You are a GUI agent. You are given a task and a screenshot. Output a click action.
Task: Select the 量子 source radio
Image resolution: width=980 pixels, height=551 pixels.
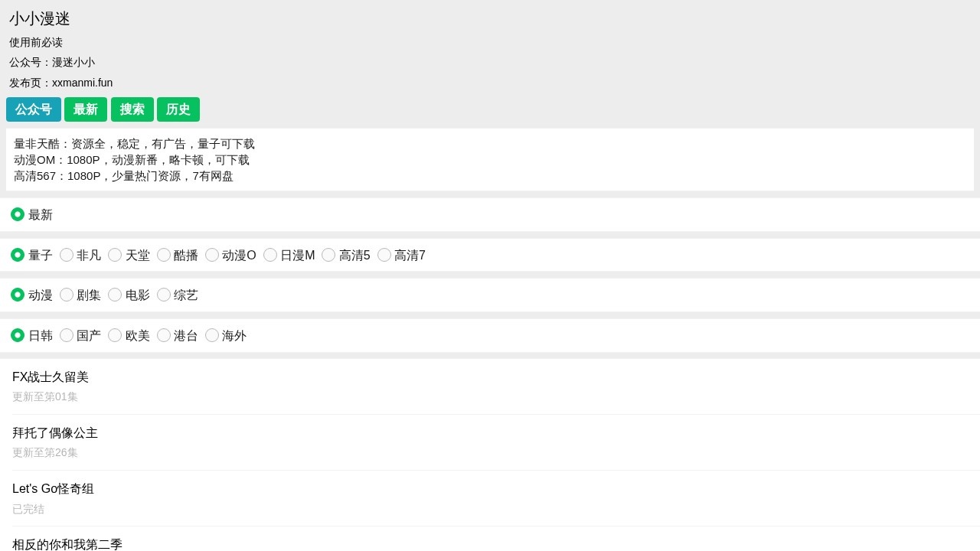coord(18,255)
